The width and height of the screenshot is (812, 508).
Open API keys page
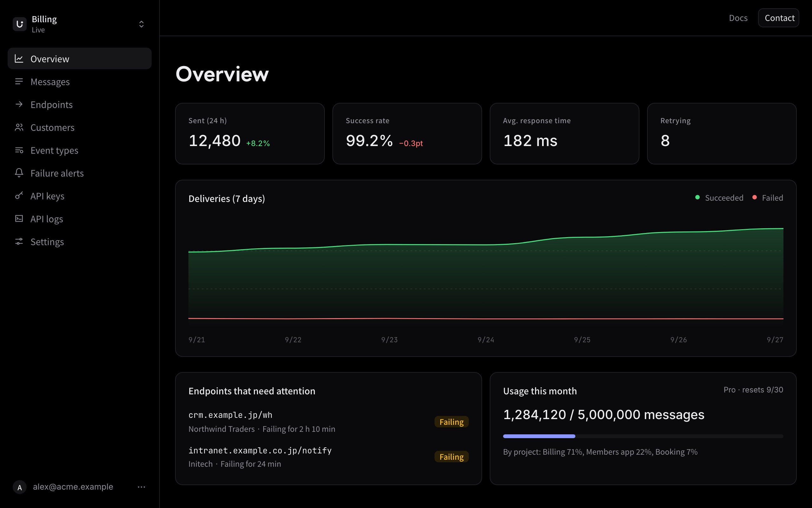[x=80, y=196]
